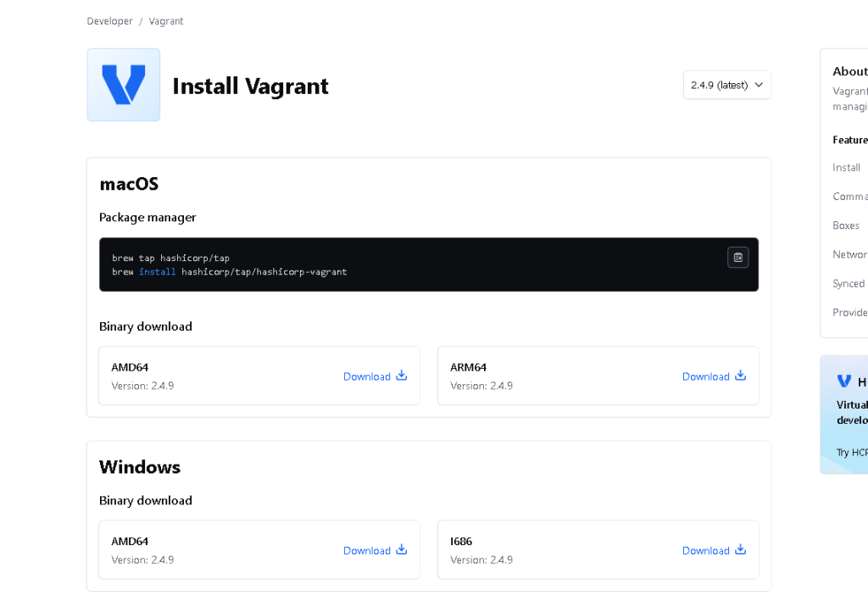This screenshot has height=607, width=868.
Task: Select Vagrant in the breadcrumb trail
Action: 166,21
